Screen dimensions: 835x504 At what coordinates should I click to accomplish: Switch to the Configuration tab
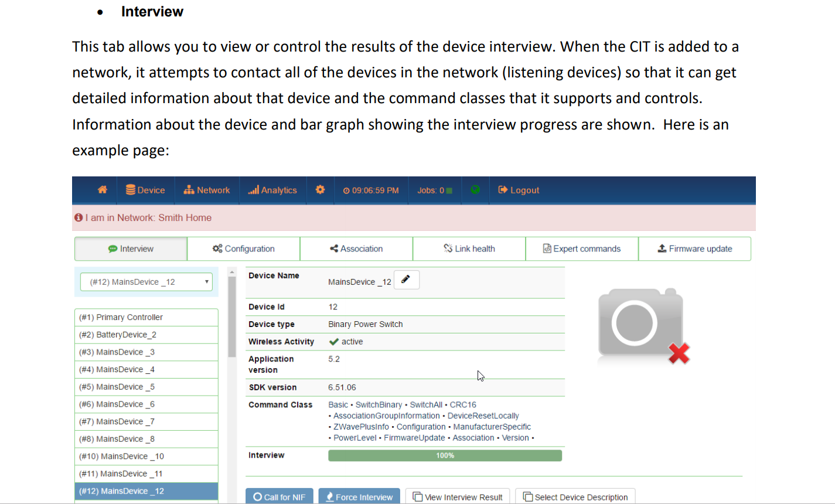[x=244, y=248]
